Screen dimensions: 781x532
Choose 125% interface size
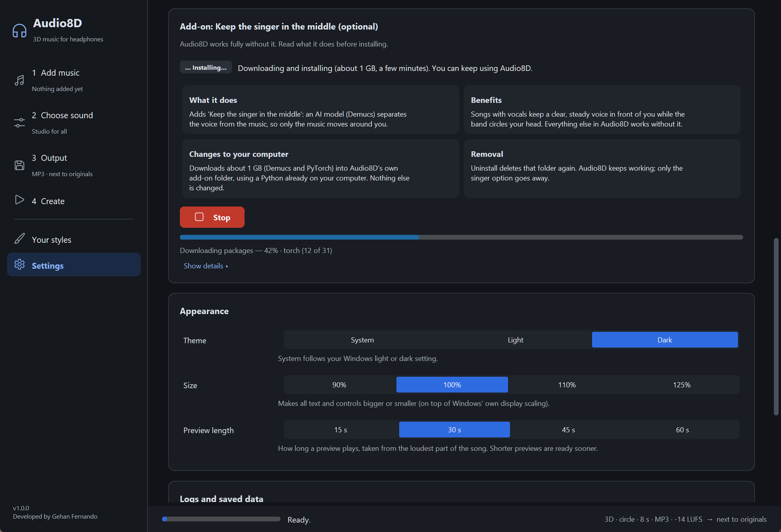[682, 385]
